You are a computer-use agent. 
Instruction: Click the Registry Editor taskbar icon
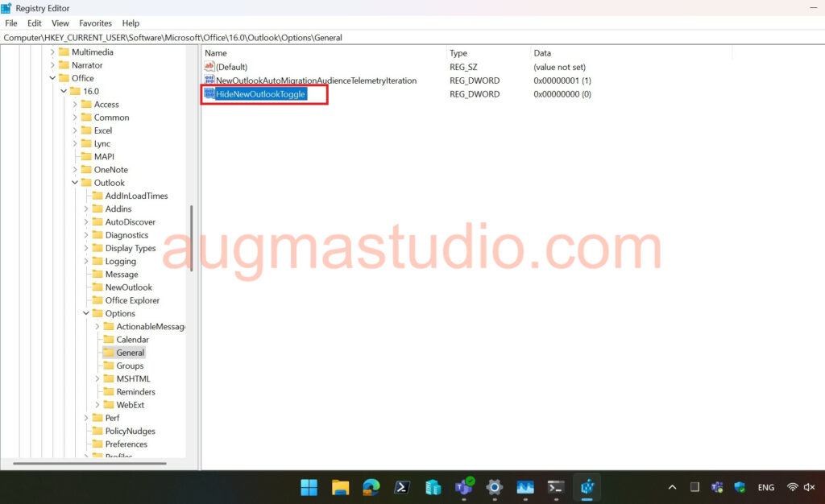tap(587, 487)
